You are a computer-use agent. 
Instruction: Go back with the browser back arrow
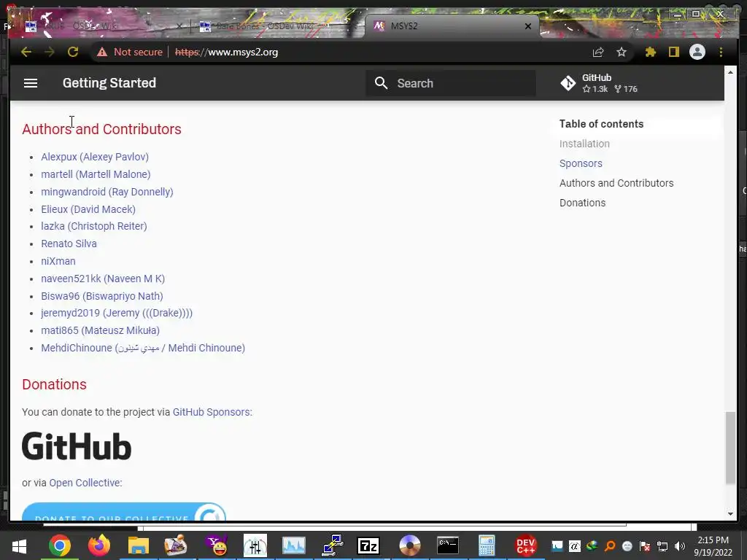tap(26, 52)
